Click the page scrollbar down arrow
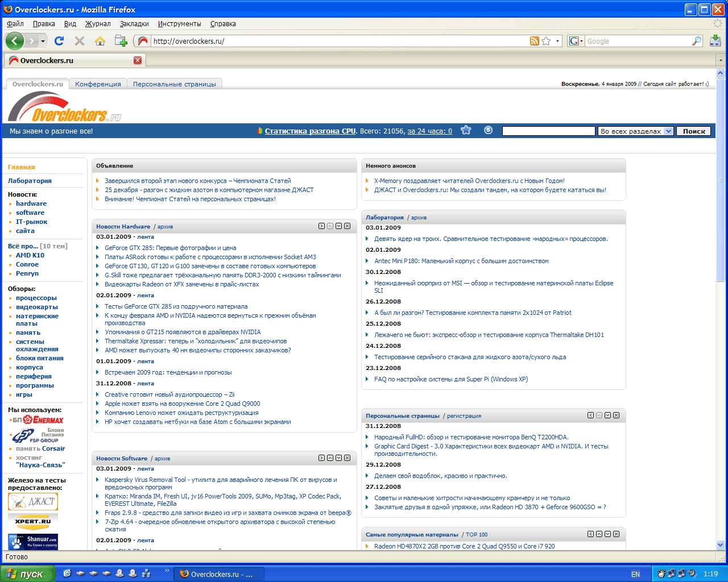This screenshot has height=582, width=728. coord(721,545)
